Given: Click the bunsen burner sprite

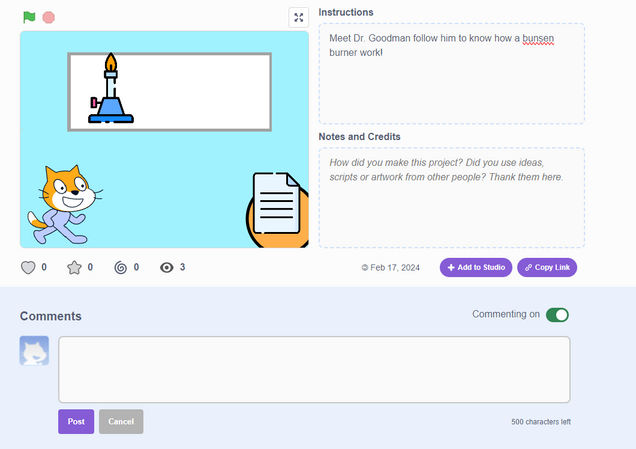Looking at the screenshot, I should [x=111, y=88].
